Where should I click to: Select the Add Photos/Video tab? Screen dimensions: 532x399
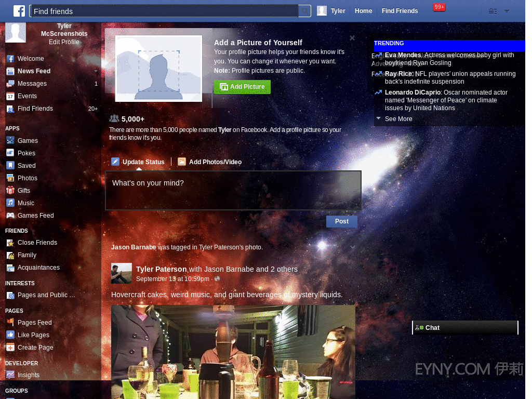tap(210, 162)
